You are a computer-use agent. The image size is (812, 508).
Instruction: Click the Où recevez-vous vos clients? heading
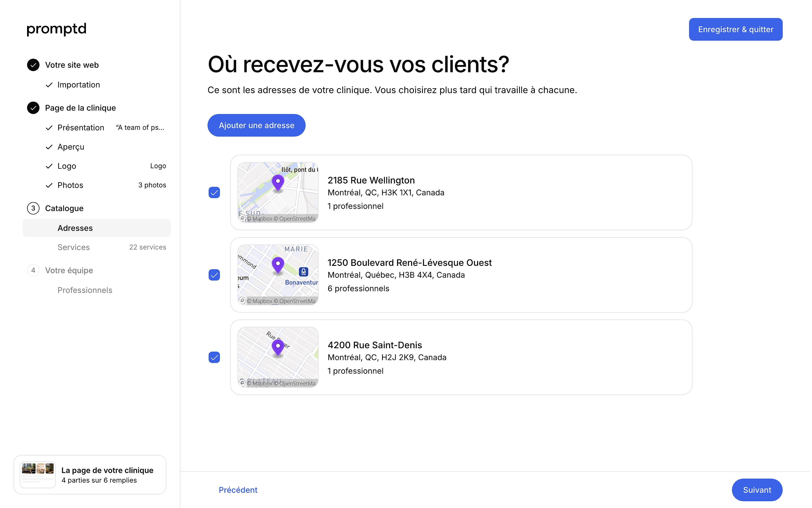[x=358, y=64]
